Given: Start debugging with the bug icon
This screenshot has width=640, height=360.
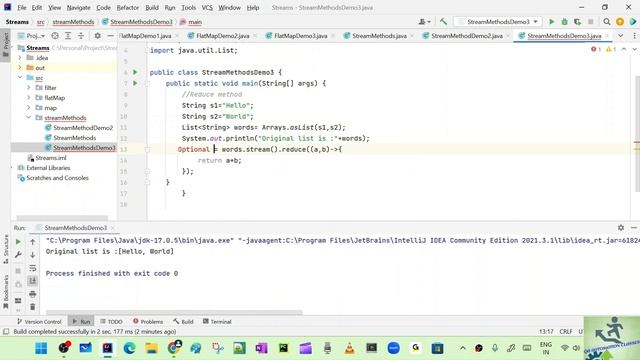Looking at the screenshot, I should (x=564, y=22).
